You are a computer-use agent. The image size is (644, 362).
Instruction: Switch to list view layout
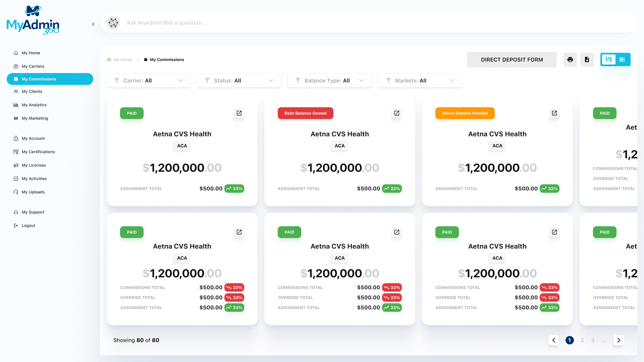(623, 59)
